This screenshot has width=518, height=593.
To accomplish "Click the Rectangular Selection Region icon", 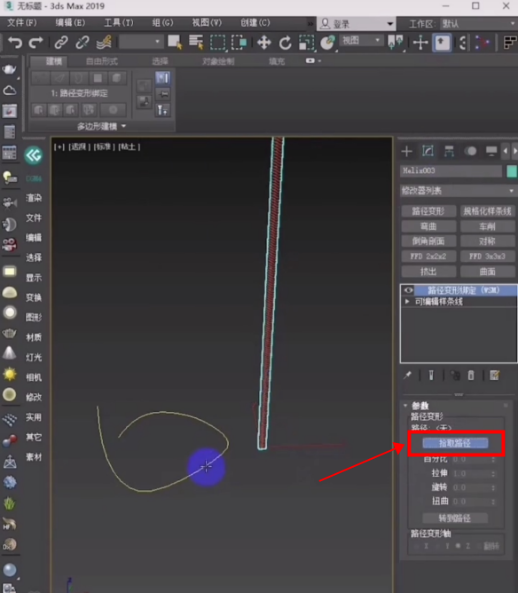I will (x=218, y=42).
